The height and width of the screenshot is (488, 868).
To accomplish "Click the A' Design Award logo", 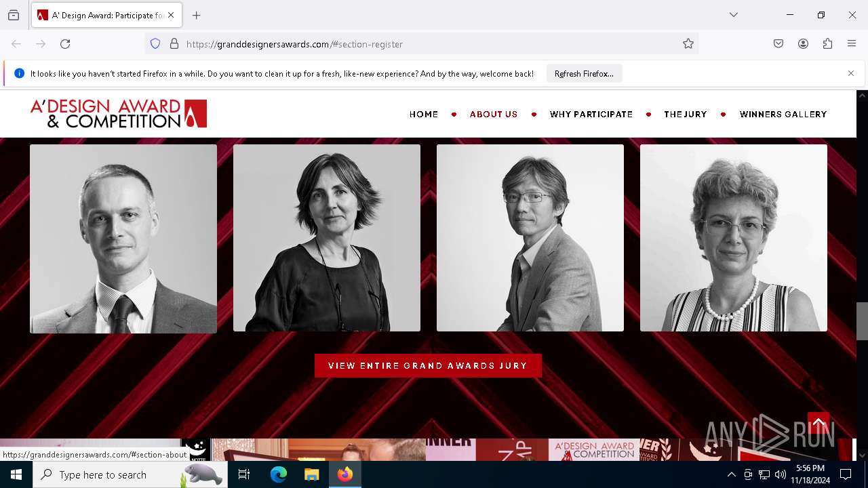I will pyautogui.click(x=119, y=114).
